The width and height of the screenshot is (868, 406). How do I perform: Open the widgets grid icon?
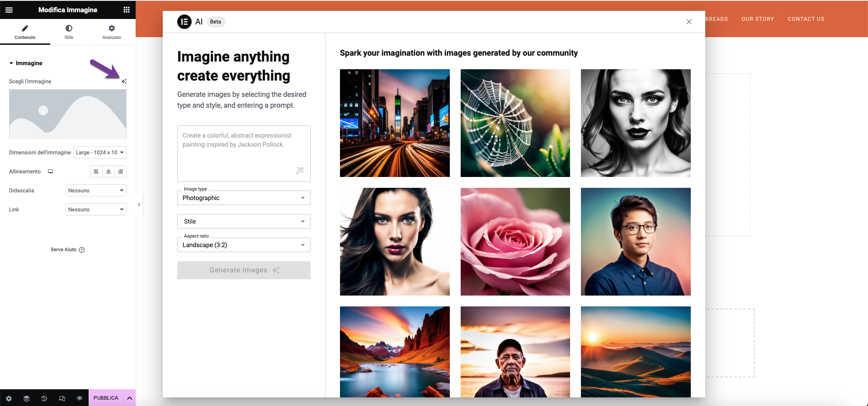click(x=127, y=10)
